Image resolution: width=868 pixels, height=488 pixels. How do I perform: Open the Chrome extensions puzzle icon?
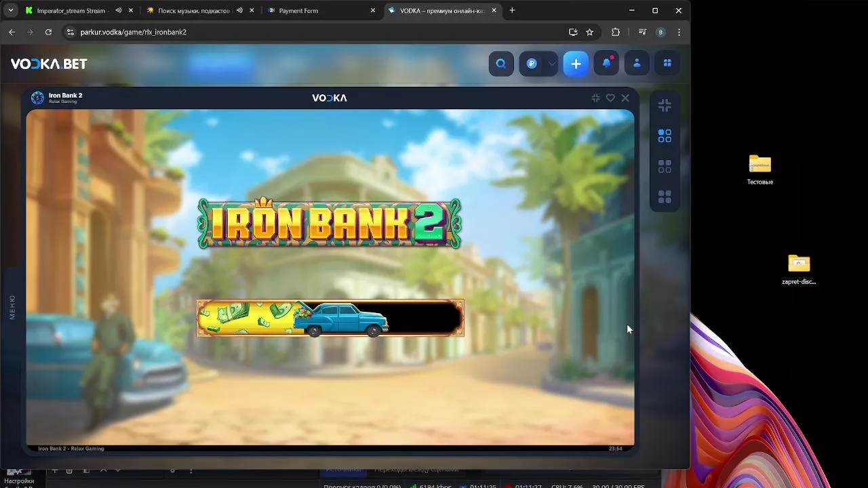[x=616, y=32]
